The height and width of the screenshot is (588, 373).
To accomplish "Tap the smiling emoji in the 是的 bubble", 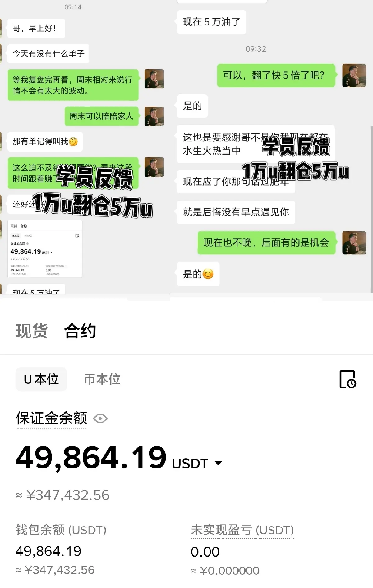I will pyautogui.click(x=208, y=274).
